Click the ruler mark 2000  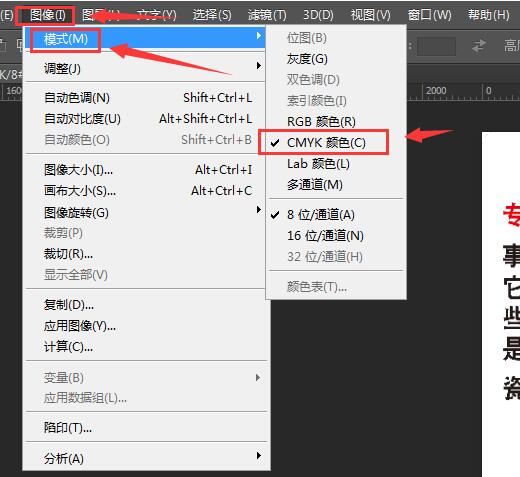436,91
